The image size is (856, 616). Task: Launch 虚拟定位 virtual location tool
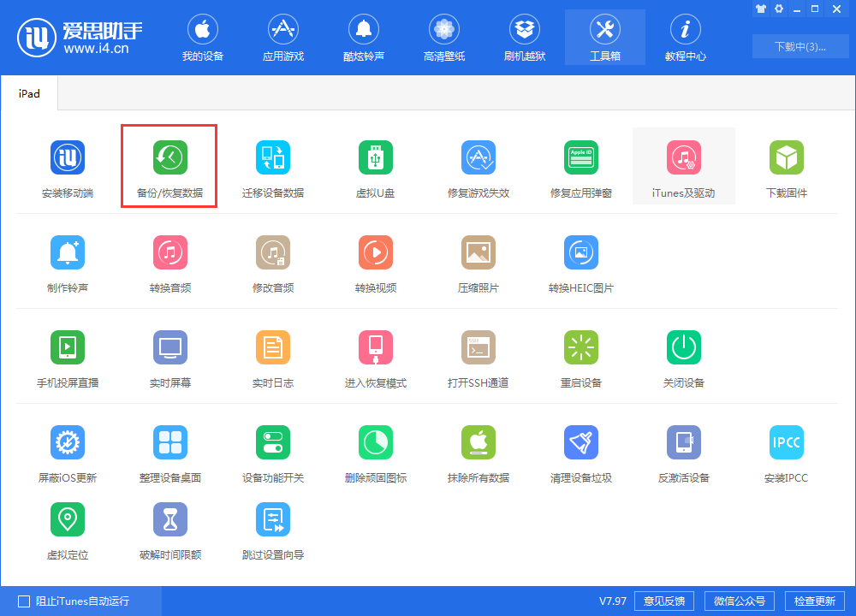tap(67, 528)
